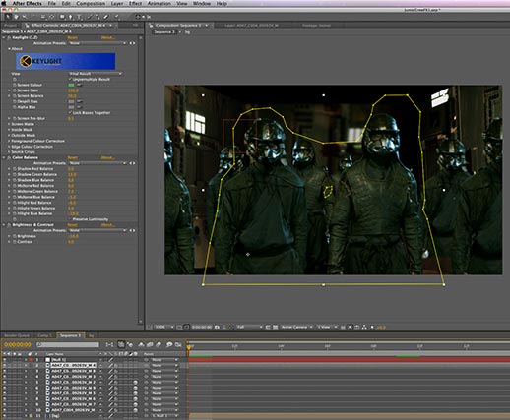The height and width of the screenshot is (420, 510).
Task: Enable motion blur for timeline
Action: 159,344
